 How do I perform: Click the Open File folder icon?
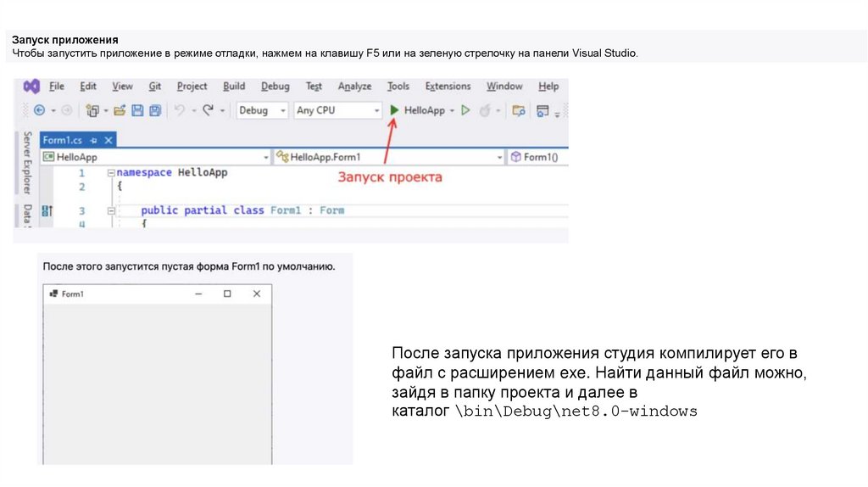(x=120, y=110)
